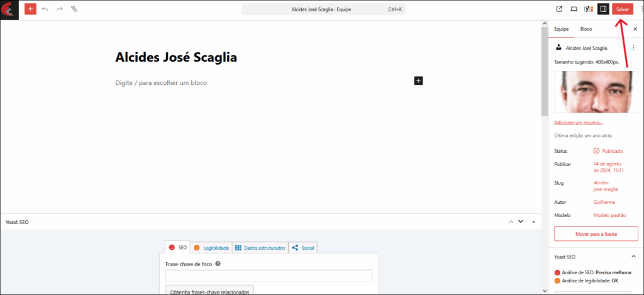Image resolution: width=644 pixels, height=295 pixels.
Task: Open the external view post icon
Action: pos(559,9)
